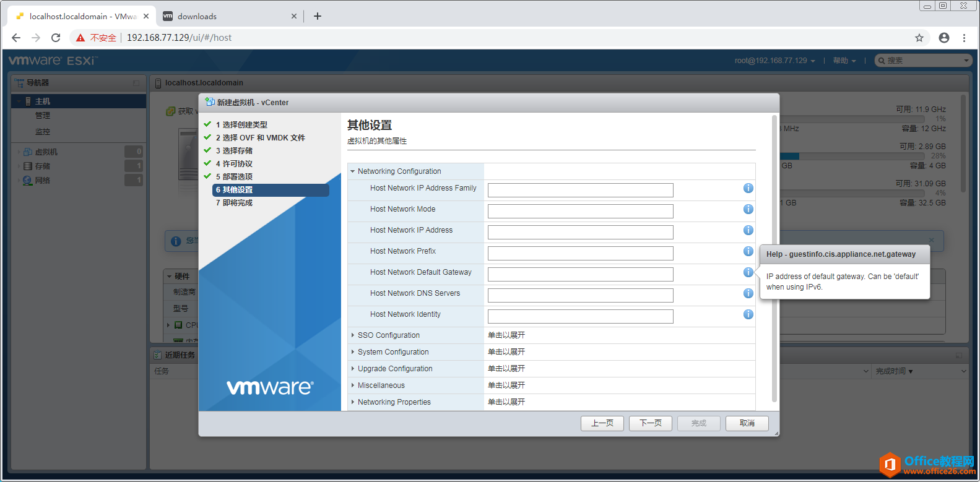Minimize the 导航器 navigator panel

click(136, 83)
